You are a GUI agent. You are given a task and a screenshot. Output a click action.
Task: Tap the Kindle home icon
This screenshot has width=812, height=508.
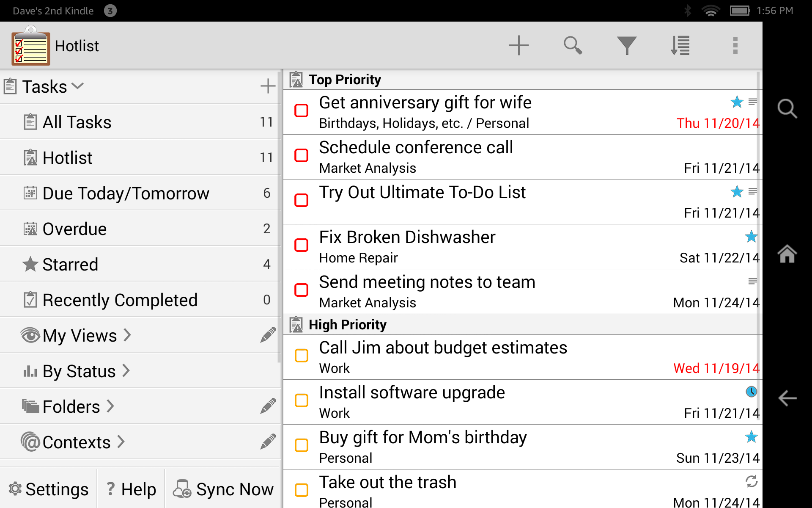[x=787, y=254]
